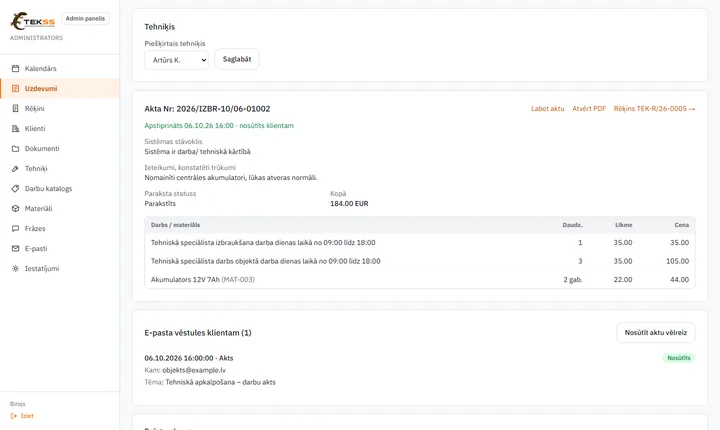Click the TEKSS logo
This screenshot has height=430, width=720.
33,21
